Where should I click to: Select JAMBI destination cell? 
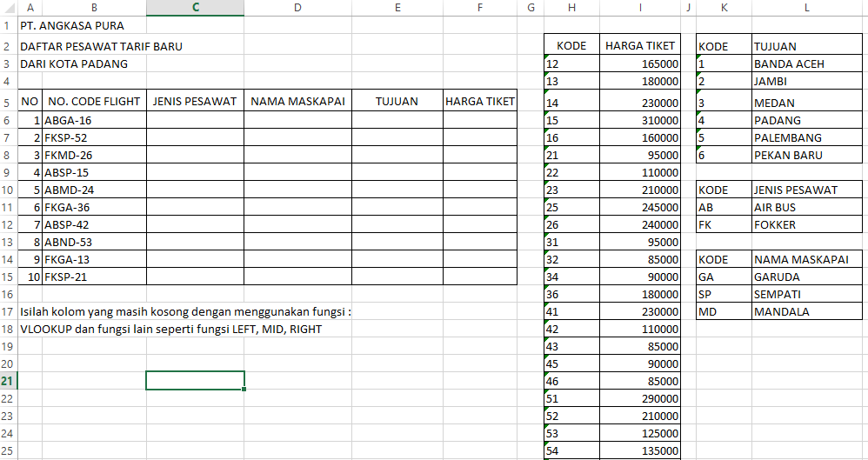tap(806, 81)
